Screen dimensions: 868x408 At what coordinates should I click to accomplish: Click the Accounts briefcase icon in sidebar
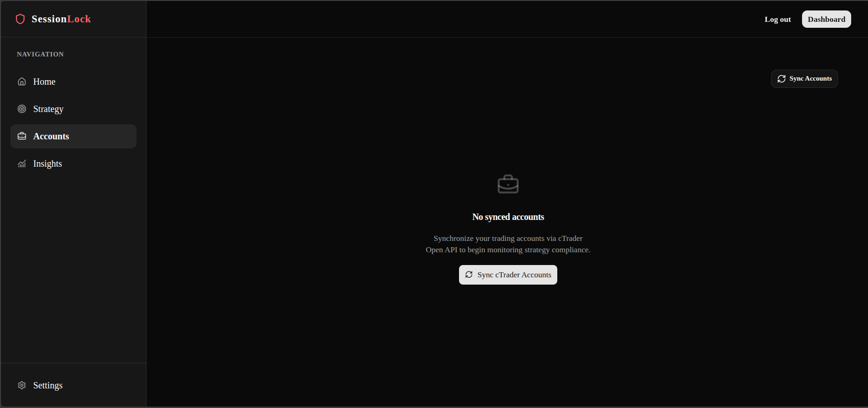pos(22,136)
